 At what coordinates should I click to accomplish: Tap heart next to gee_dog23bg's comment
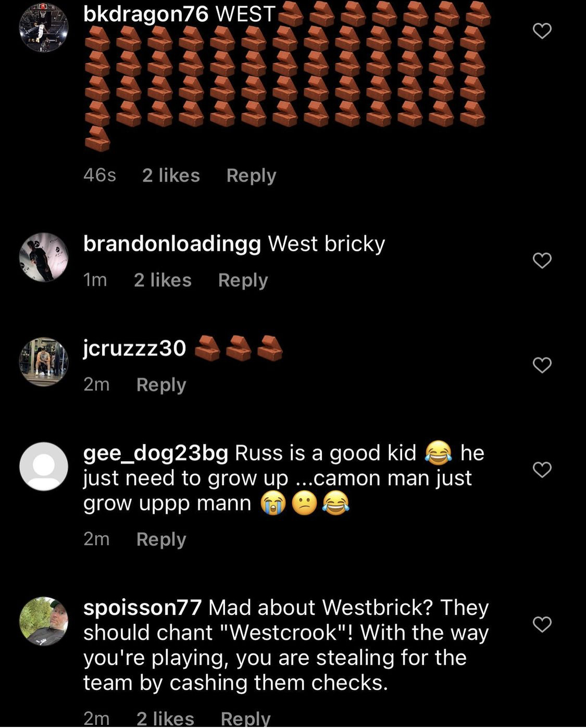tap(542, 470)
